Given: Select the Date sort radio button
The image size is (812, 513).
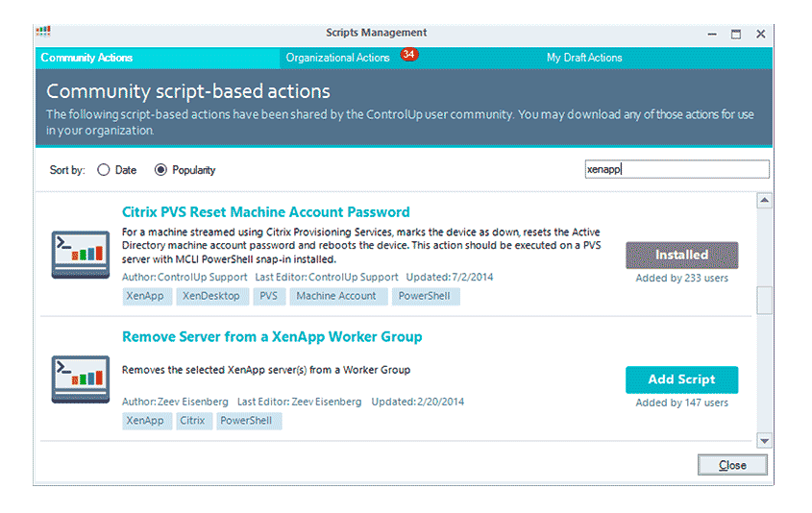Looking at the screenshot, I should tap(104, 170).
